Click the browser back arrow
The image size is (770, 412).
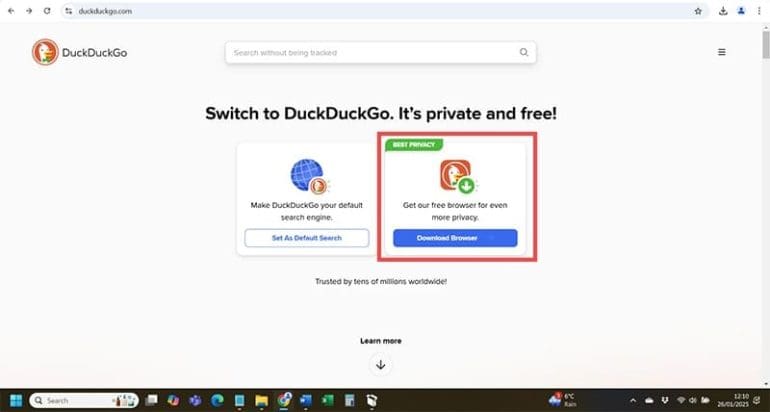pyautogui.click(x=10, y=10)
